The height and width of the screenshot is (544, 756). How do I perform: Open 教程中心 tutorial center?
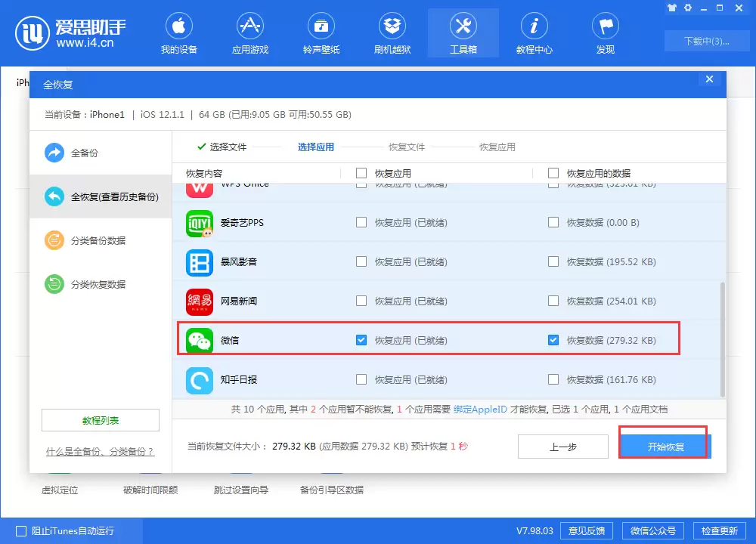534,34
